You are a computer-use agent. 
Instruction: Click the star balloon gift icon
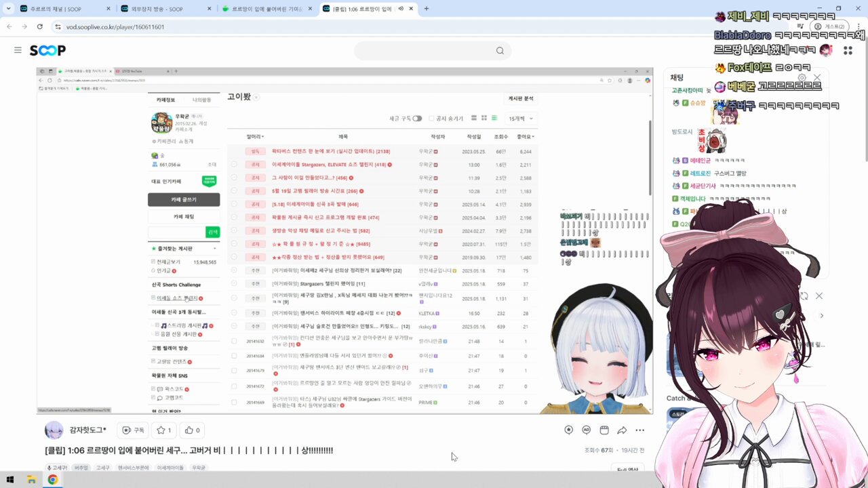coord(568,430)
